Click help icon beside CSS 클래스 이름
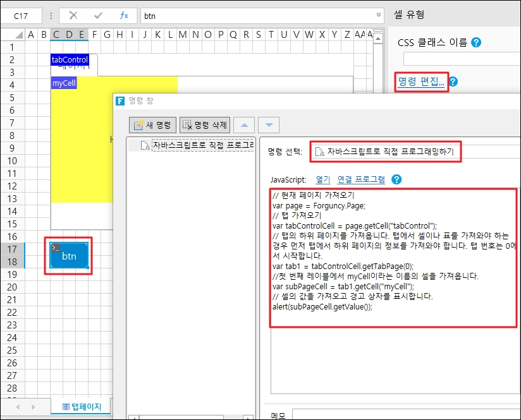The height and width of the screenshot is (420, 521). (476, 43)
